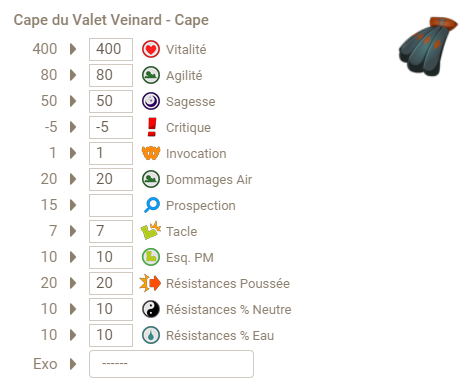Click the arrow beside Prospection's 15
Viewport: 474px width, 390px height.
73,205
